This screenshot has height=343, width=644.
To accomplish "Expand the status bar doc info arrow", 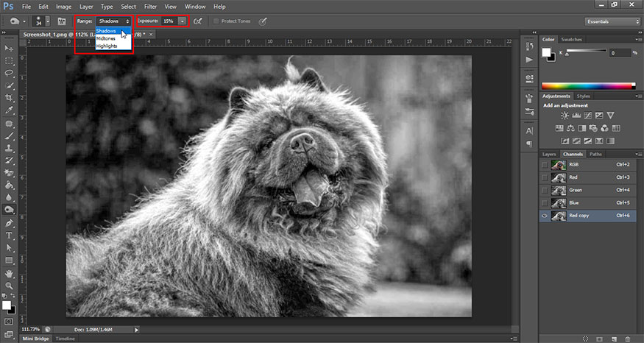I will pyautogui.click(x=137, y=330).
